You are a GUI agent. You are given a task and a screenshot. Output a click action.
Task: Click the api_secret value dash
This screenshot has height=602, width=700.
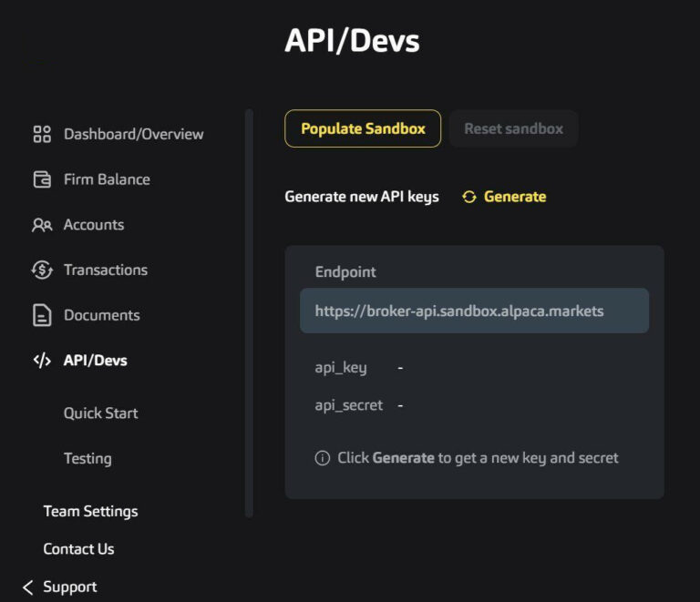[x=400, y=405]
